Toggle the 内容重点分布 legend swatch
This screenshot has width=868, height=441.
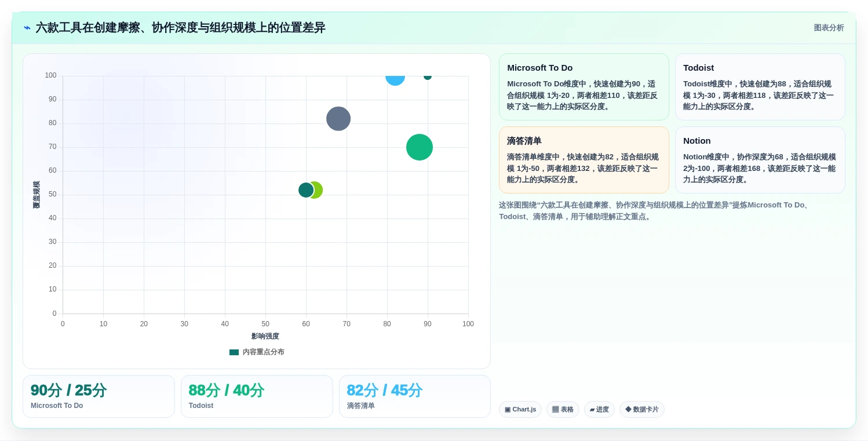[234, 352]
